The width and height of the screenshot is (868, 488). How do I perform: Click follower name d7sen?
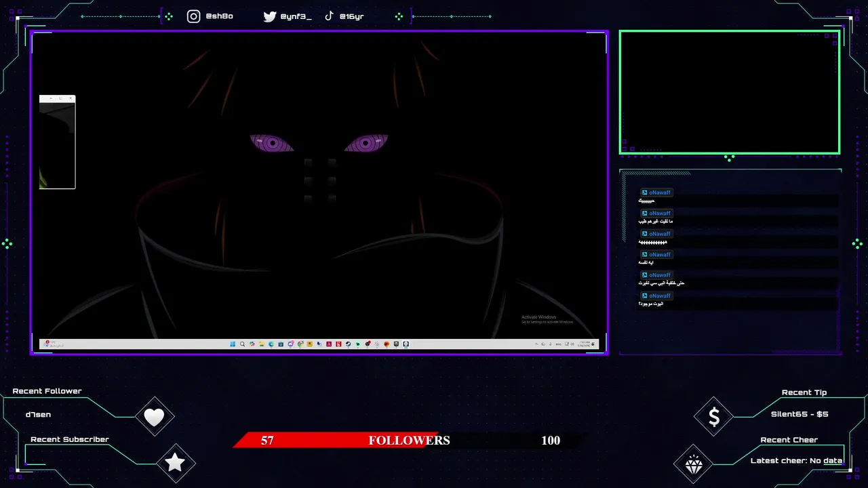tap(38, 414)
